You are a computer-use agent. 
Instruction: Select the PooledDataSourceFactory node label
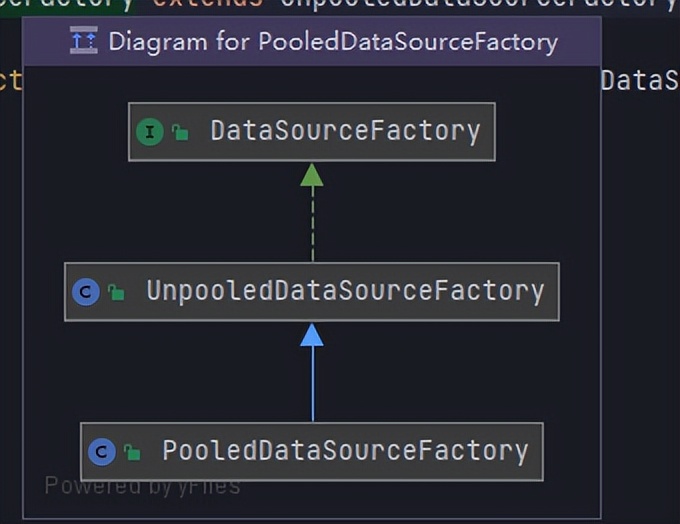345,451
